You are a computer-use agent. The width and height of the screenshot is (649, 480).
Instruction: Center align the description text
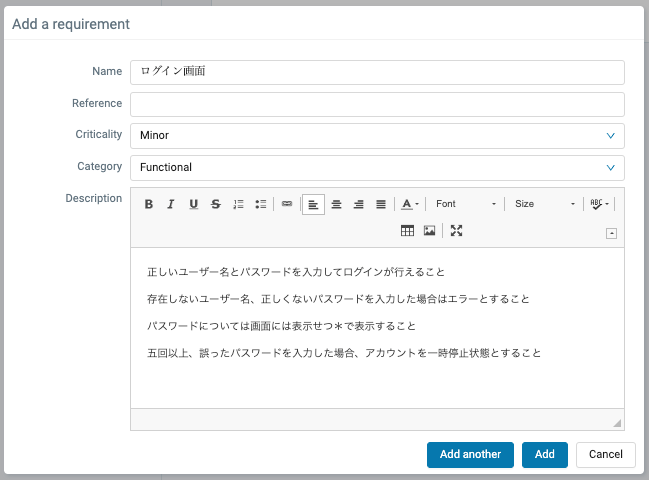tap(336, 204)
